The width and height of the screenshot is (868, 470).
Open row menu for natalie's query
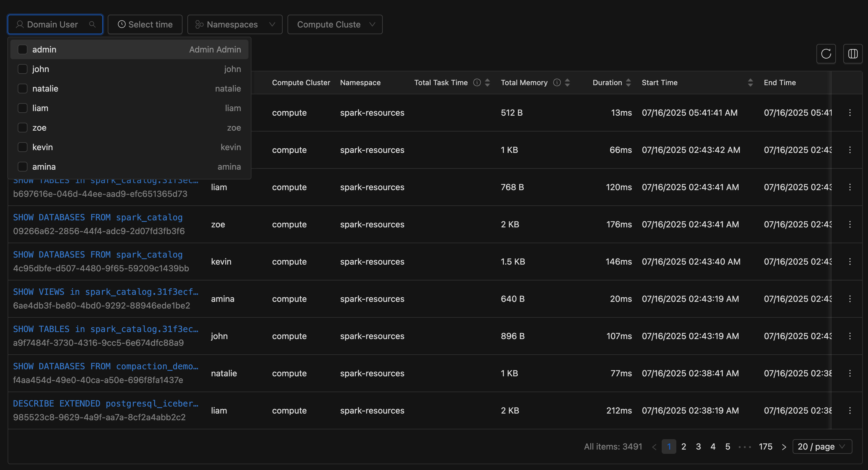pyautogui.click(x=850, y=373)
